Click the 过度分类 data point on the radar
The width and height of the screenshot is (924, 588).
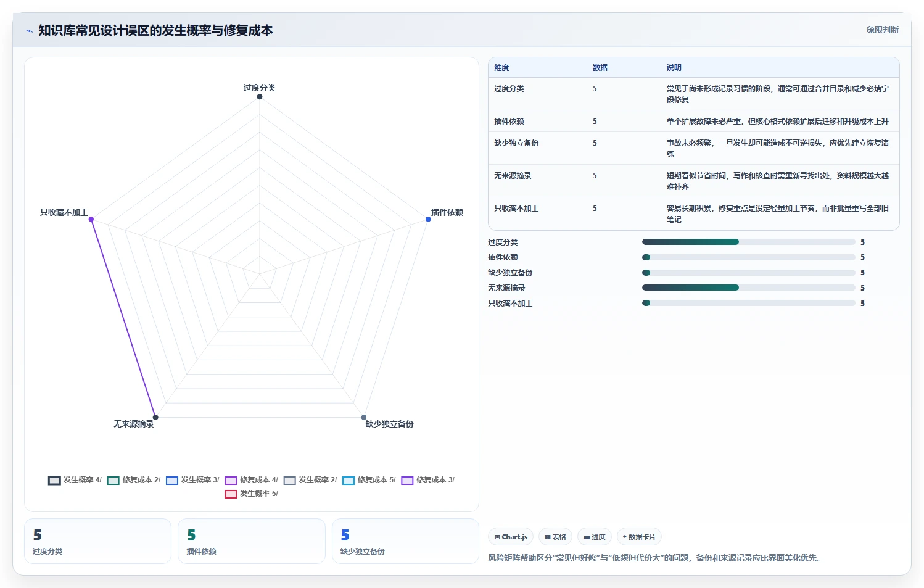(x=260, y=97)
